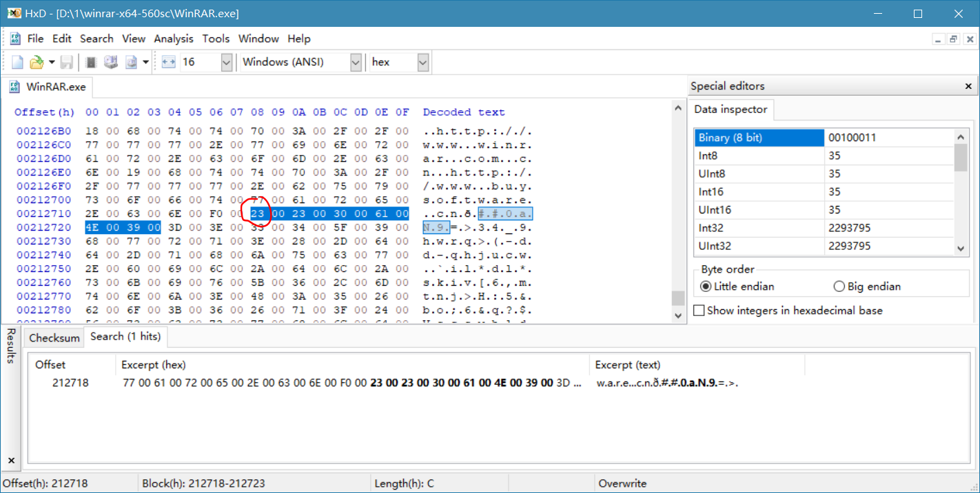Switch to the WinRAR.exe file tab

48,87
